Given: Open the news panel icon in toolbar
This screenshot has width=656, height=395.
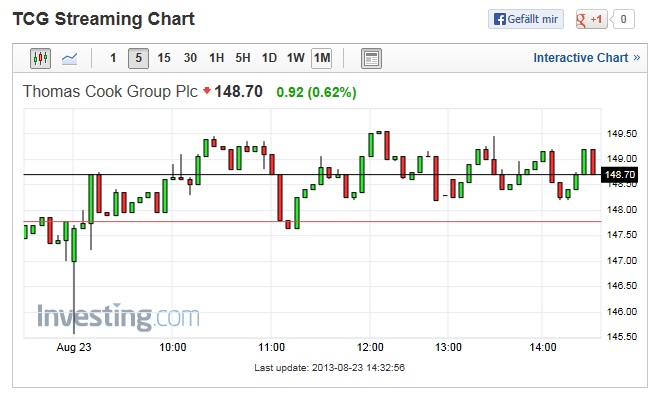Looking at the screenshot, I should tap(371, 58).
